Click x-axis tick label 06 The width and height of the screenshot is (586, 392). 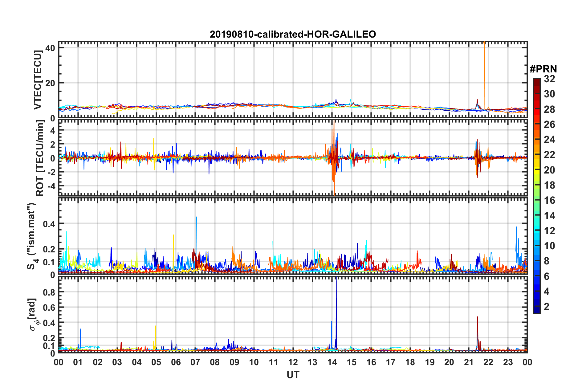point(176,362)
